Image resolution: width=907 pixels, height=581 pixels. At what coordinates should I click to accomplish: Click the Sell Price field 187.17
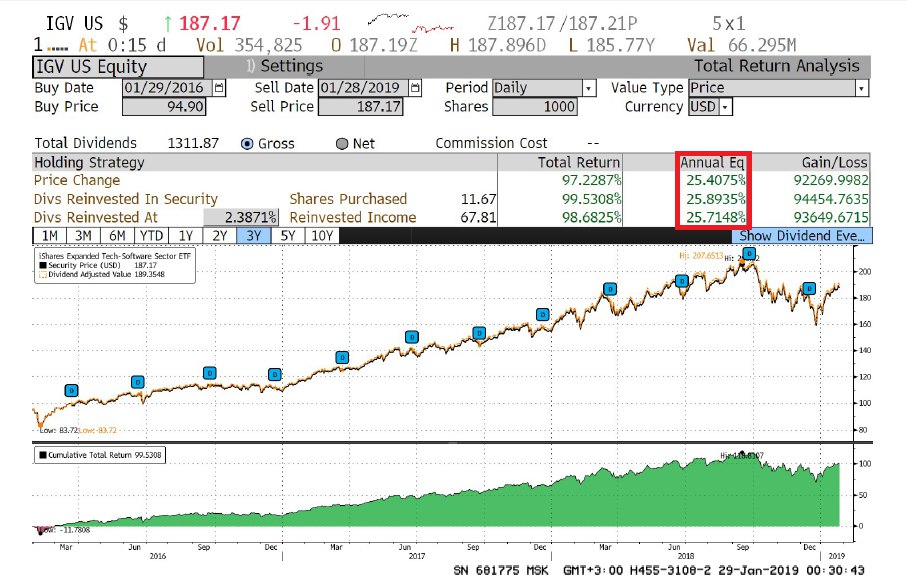tap(360, 107)
